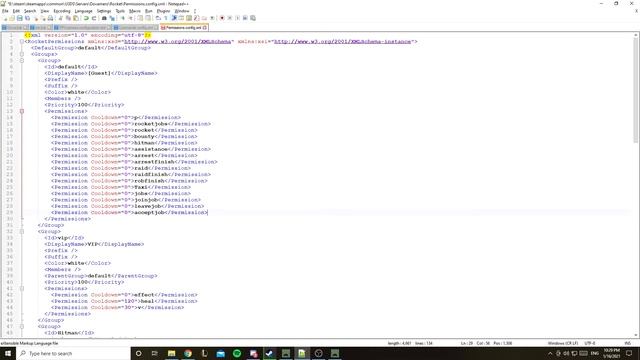
Task: Open the File menu
Action: click(x=5, y=11)
